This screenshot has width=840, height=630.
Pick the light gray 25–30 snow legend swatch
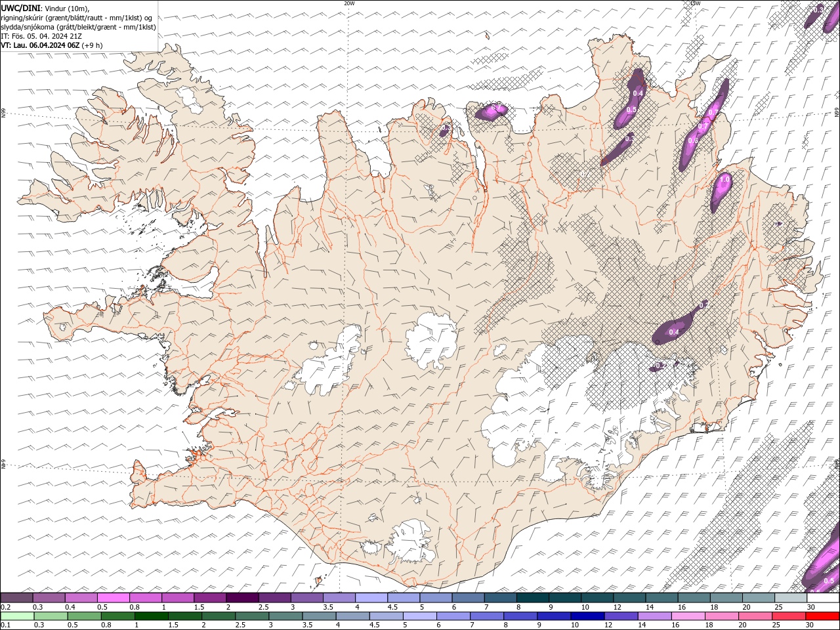pyautogui.click(x=791, y=598)
